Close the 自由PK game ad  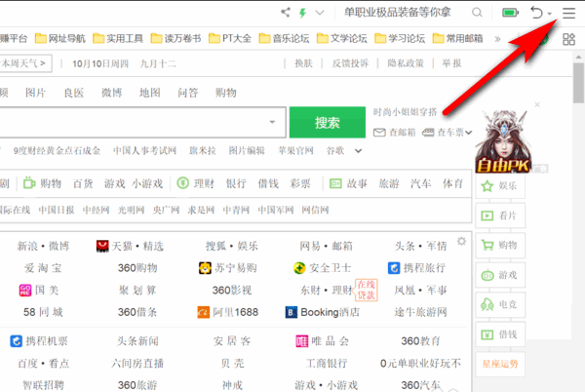tap(537, 104)
